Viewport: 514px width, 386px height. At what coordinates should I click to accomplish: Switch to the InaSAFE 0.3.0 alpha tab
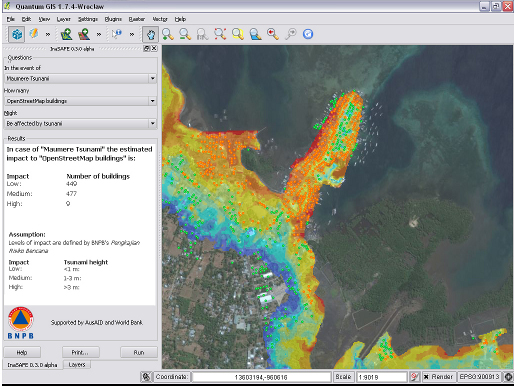pyautogui.click(x=32, y=365)
